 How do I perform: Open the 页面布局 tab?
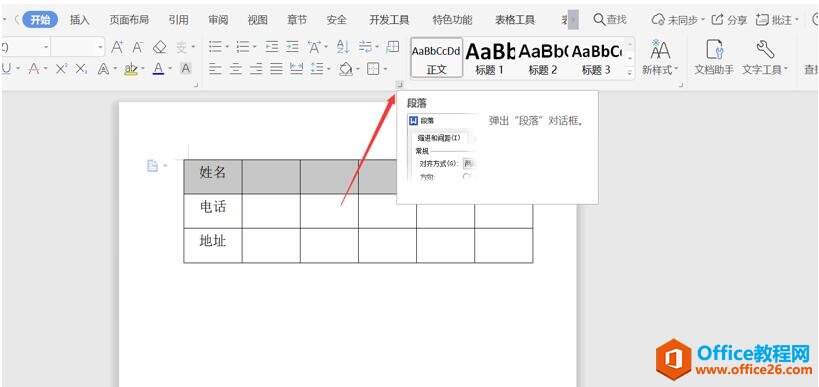pos(128,20)
